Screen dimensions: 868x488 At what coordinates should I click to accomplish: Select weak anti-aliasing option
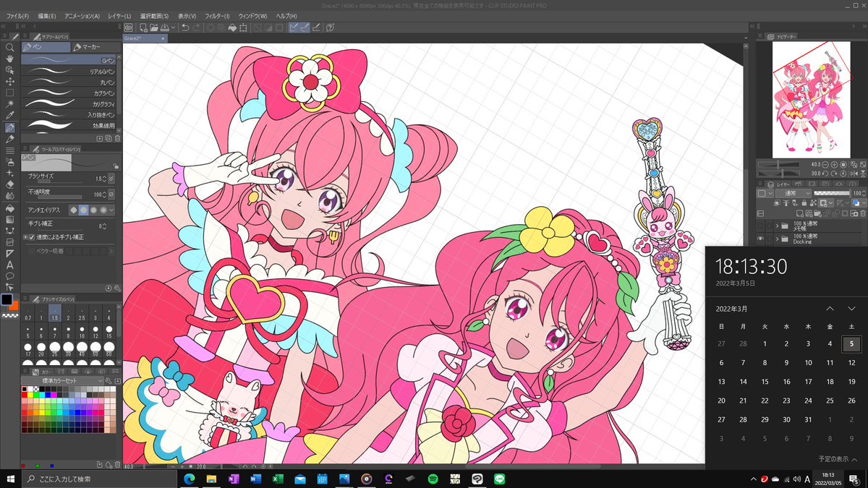pos(83,210)
